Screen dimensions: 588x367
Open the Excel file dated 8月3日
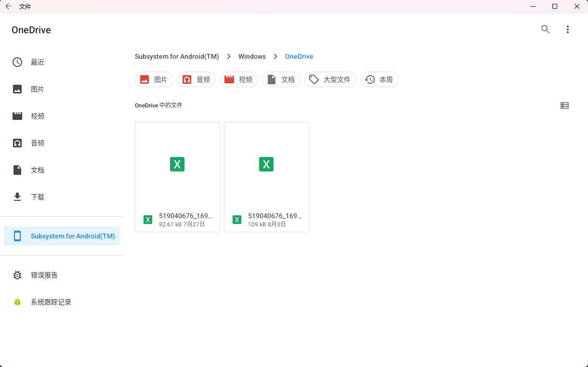coord(266,177)
